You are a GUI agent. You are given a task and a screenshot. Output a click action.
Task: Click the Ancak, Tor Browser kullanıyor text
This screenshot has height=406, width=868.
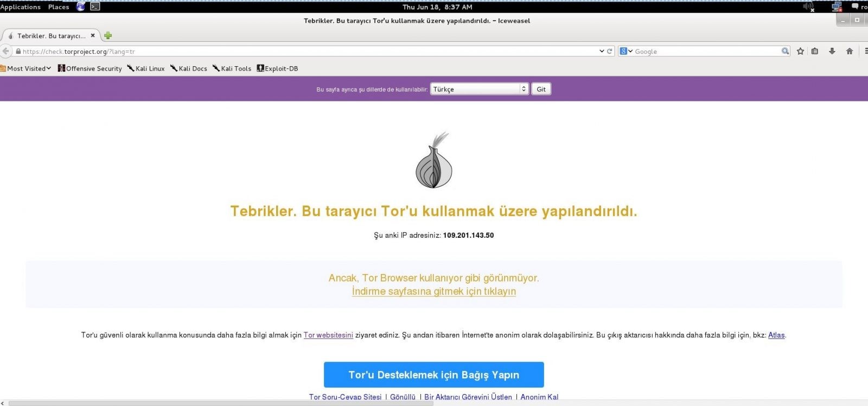434,278
